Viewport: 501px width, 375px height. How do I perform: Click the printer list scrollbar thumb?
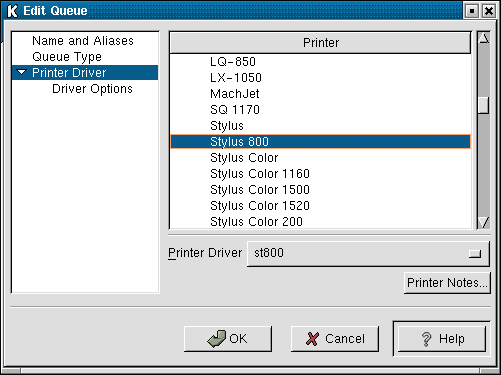pyautogui.click(x=484, y=105)
